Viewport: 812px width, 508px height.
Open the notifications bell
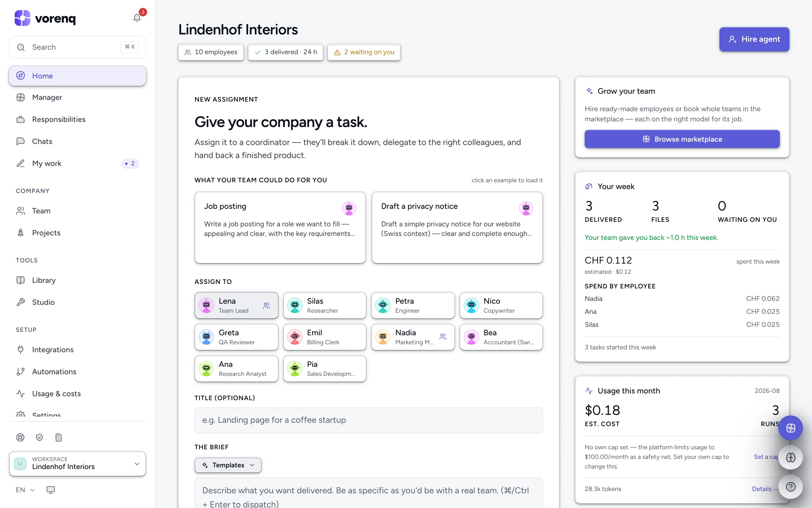137,18
